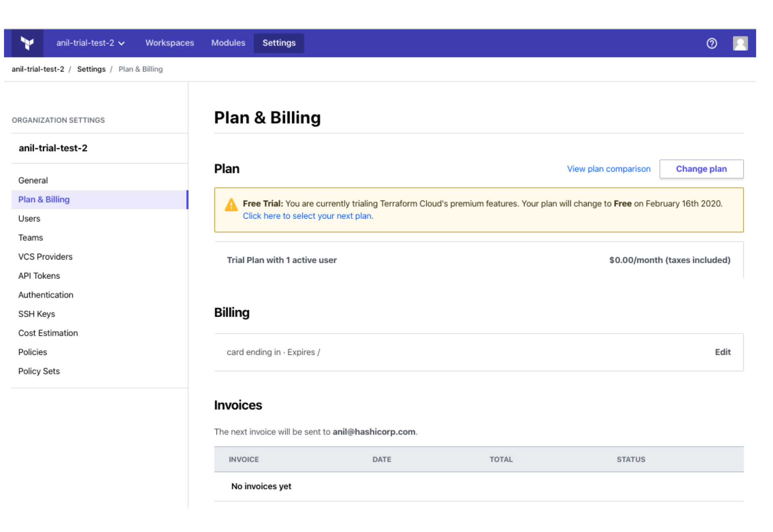
Task: Click the warning triangle icon in the trial banner
Action: coord(231,205)
